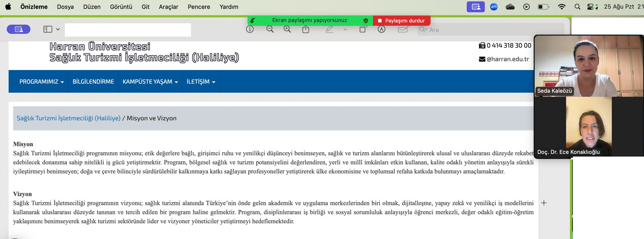644x239 pixels.
Task: Select the Highlight pen tool
Action: click(x=329, y=30)
